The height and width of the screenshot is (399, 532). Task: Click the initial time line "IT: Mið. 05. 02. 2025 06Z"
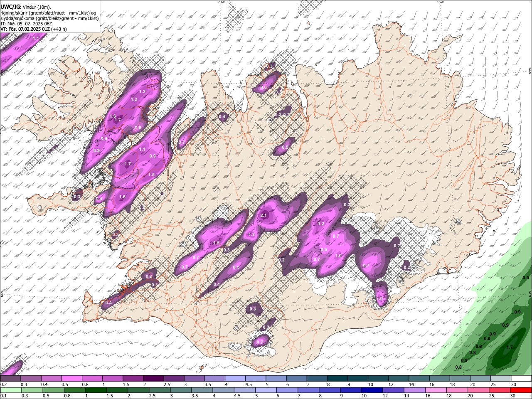26,24
